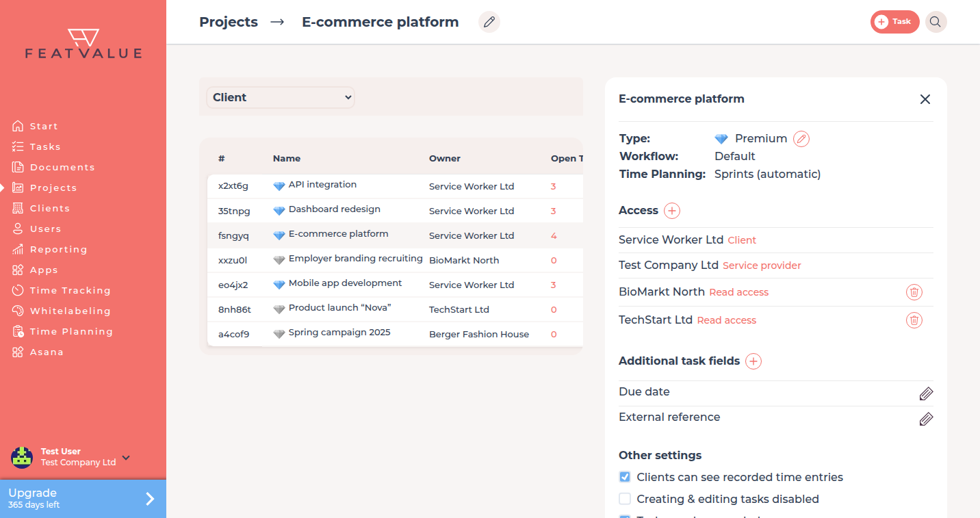Click the Owner column header

[445, 158]
